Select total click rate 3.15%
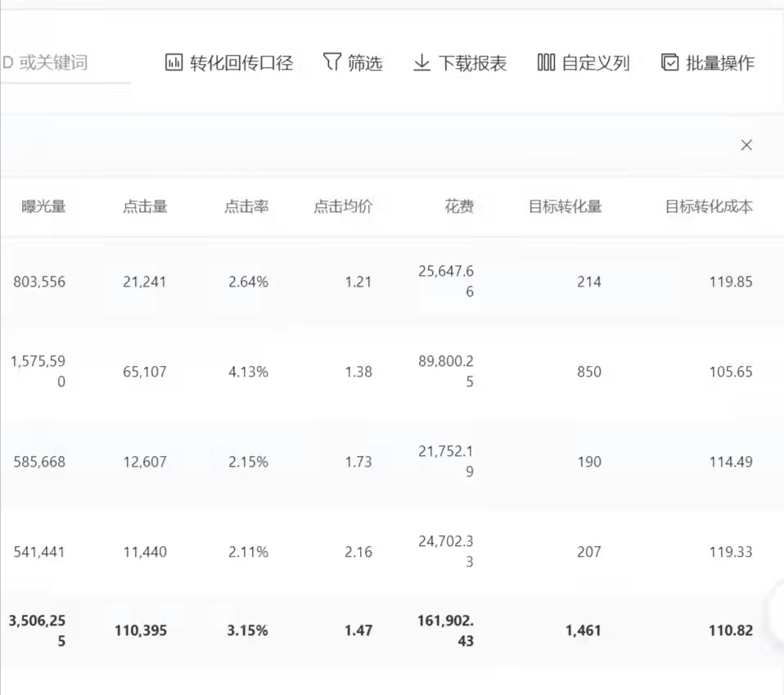784x695 pixels. 247,631
